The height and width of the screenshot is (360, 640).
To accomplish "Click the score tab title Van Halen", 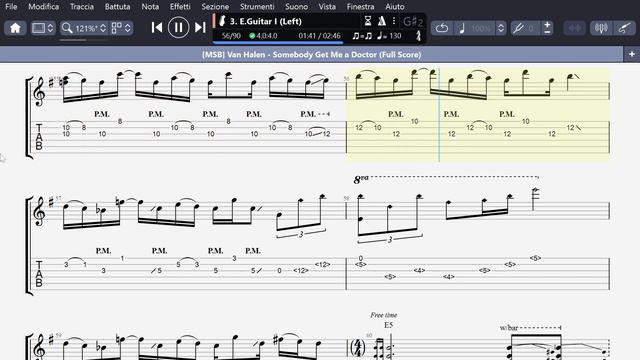I will [311, 55].
